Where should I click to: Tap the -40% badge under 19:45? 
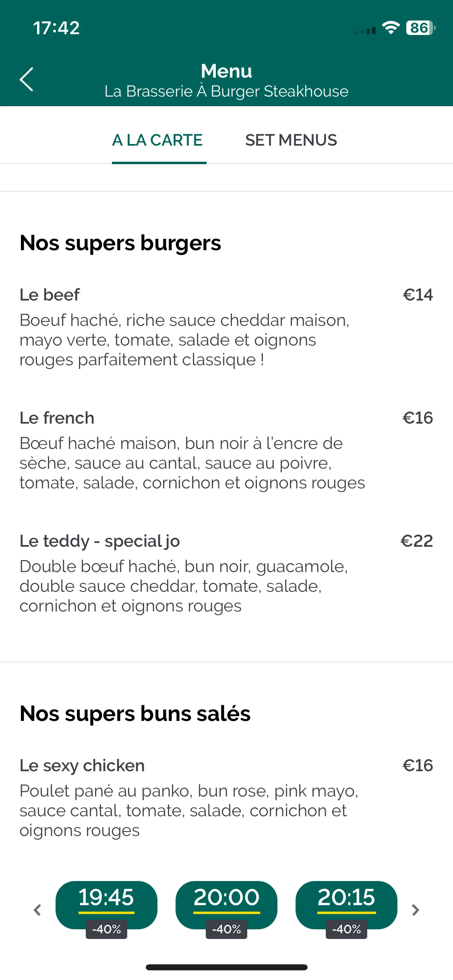pos(106,929)
